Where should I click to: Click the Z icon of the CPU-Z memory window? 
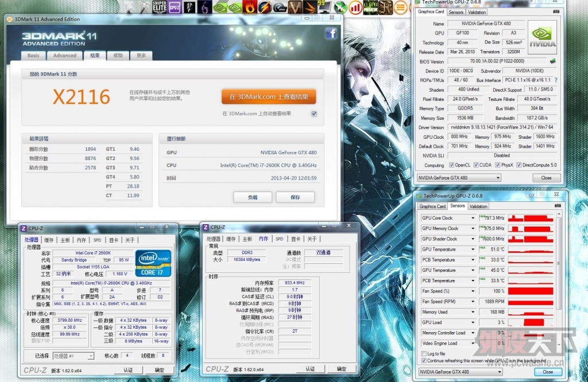click(x=206, y=227)
